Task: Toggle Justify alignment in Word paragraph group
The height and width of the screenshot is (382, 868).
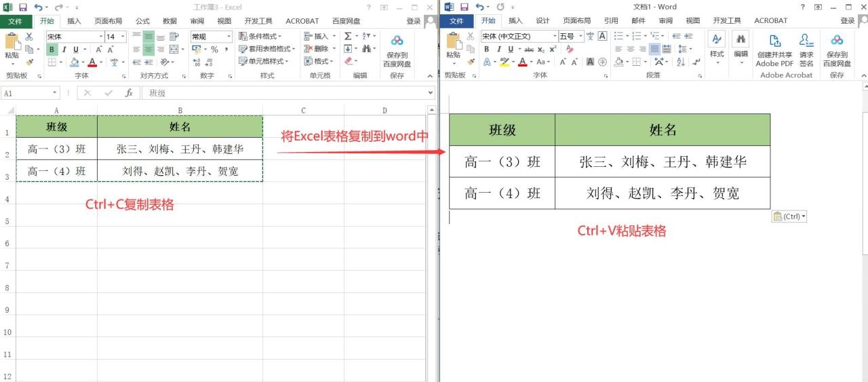Action: (654, 49)
